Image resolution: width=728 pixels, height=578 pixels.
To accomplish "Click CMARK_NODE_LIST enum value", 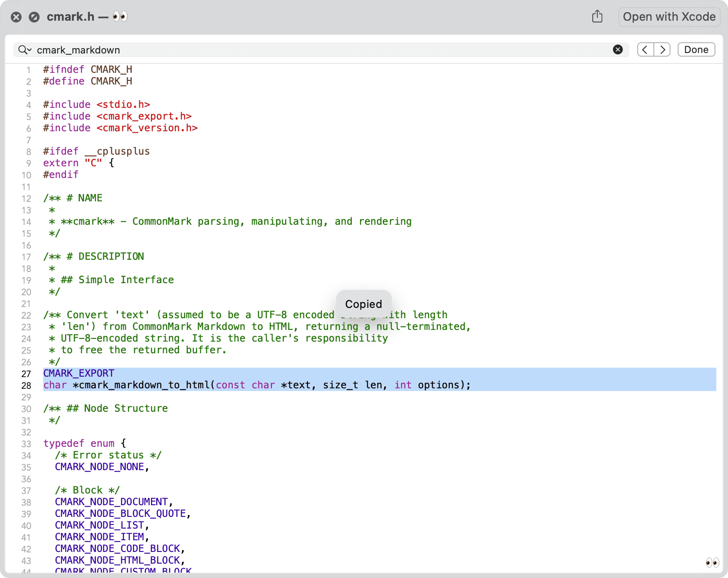I will click(x=99, y=525).
